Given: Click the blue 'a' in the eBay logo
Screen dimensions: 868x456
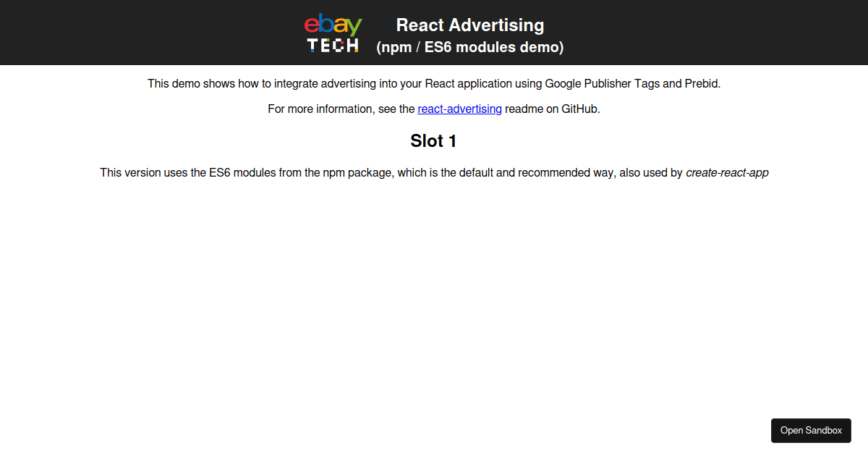Looking at the screenshot, I should [341, 26].
